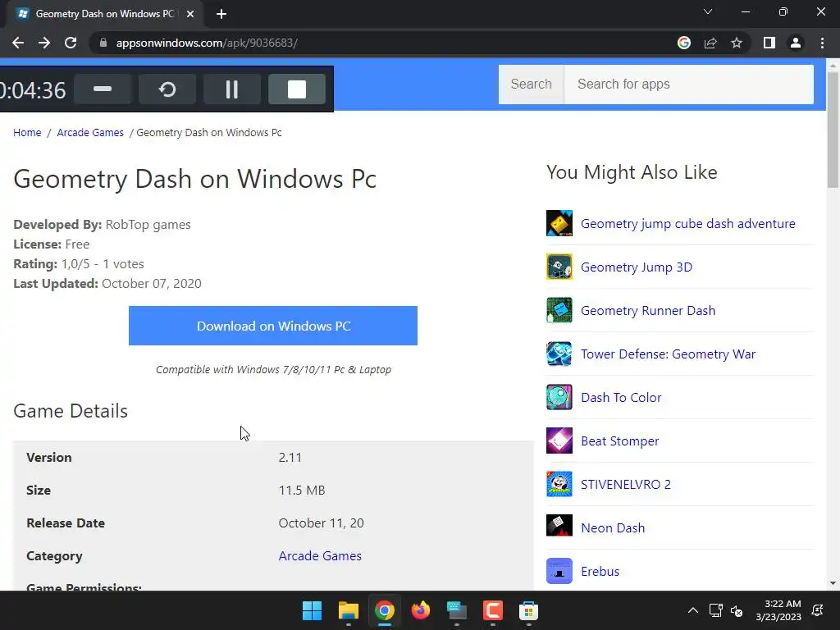Share this page using the share icon
Screen dimensions: 840x630
click(x=710, y=43)
